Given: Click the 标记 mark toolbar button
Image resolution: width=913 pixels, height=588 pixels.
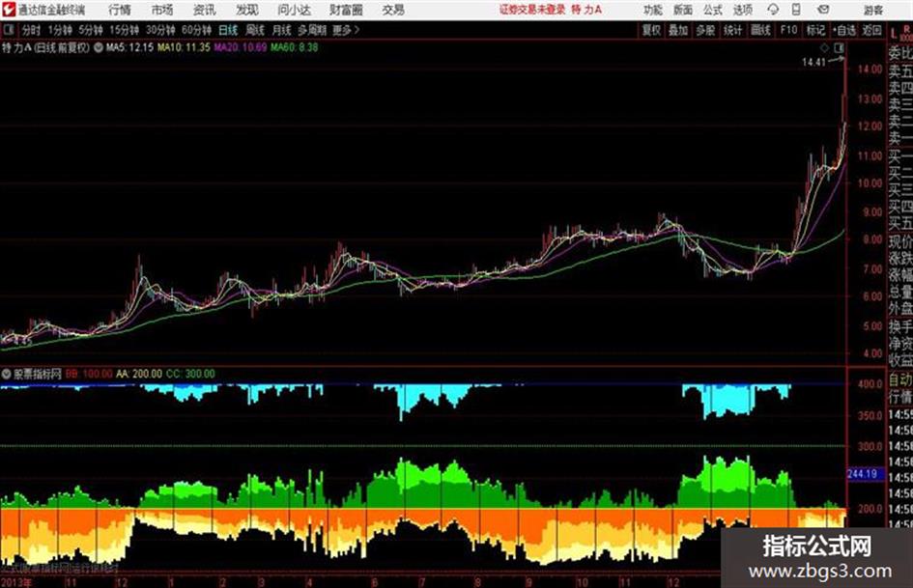Looking at the screenshot, I should tap(815, 30).
